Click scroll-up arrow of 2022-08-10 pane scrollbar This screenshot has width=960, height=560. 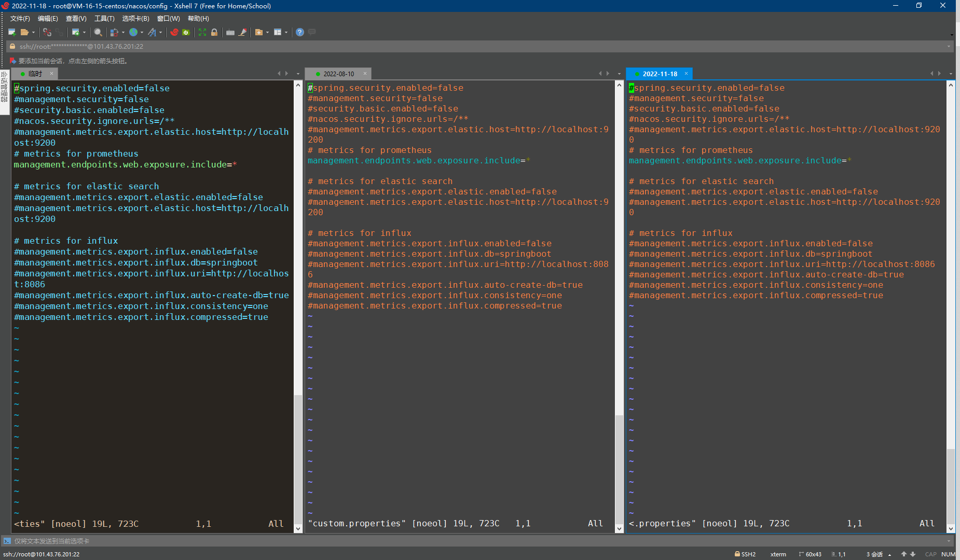click(619, 85)
